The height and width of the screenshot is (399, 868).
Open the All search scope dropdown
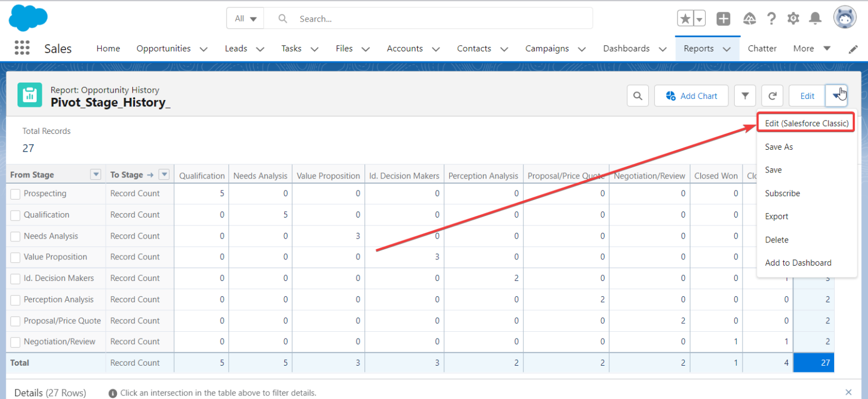pyautogui.click(x=245, y=18)
